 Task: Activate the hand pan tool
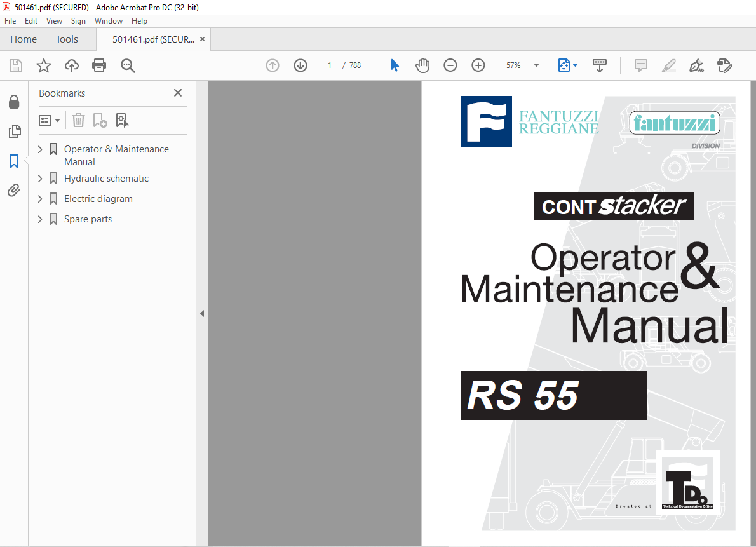click(x=422, y=65)
